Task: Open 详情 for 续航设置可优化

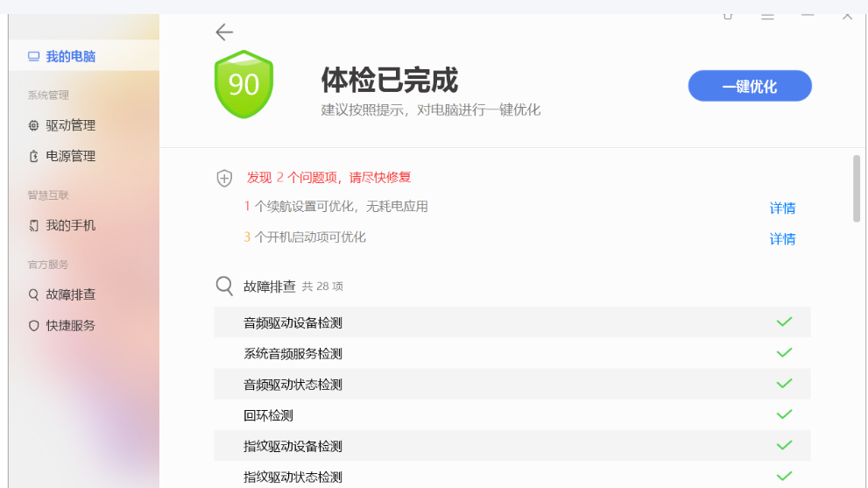Action: tap(782, 209)
